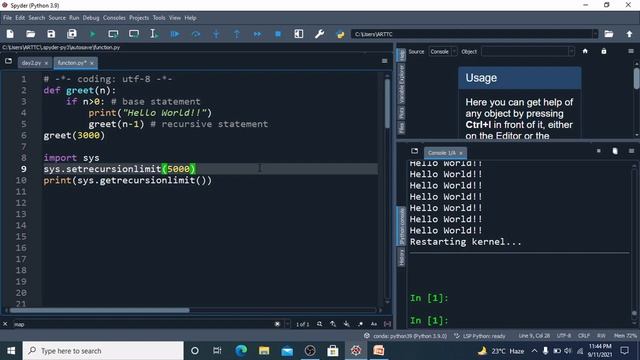Save all open files
Screen dimensions: 640x360
pyautogui.click(x=72, y=34)
